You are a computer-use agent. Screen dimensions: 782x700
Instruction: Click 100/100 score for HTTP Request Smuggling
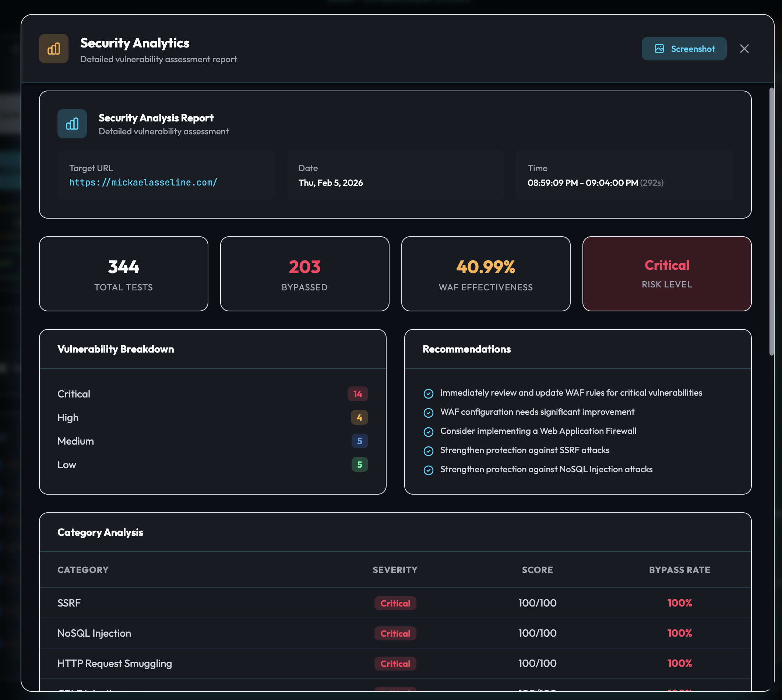(x=537, y=663)
